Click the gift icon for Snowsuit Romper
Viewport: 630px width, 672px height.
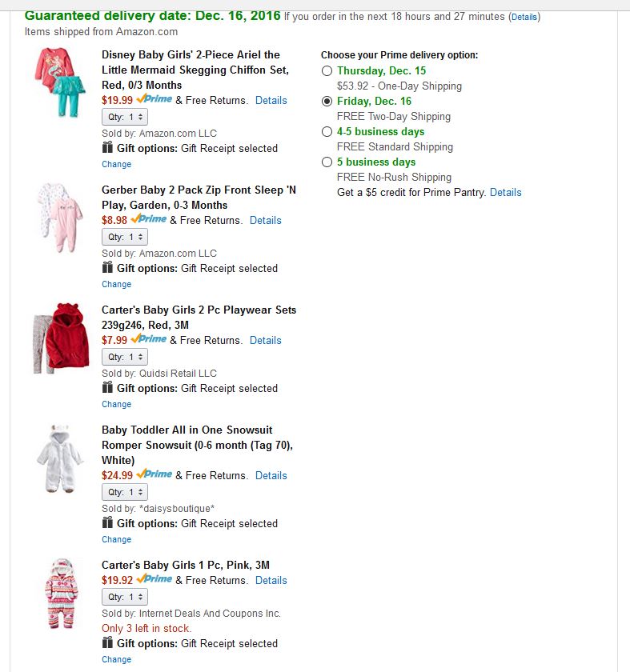108,523
